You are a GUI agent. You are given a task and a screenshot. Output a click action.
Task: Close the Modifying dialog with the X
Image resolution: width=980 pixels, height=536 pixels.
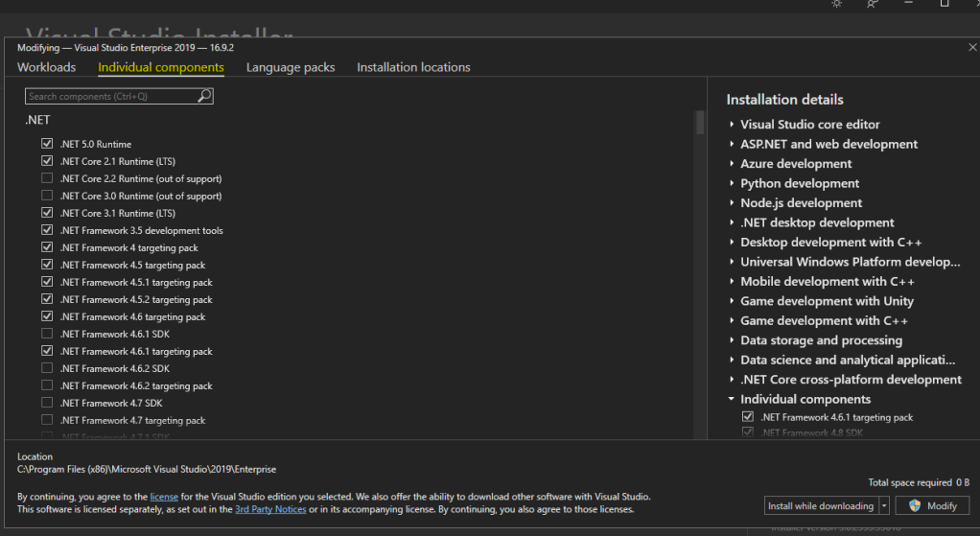click(x=972, y=47)
